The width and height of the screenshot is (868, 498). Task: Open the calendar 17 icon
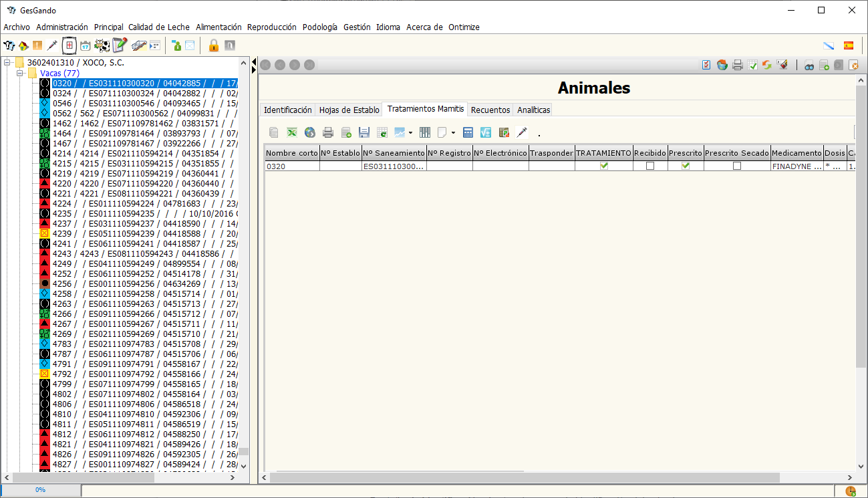click(86, 45)
